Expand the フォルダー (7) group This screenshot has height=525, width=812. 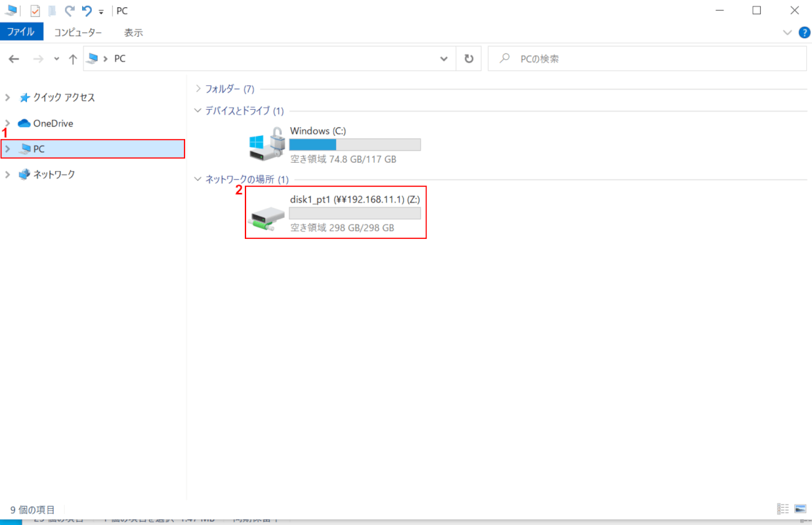(198, 89)
